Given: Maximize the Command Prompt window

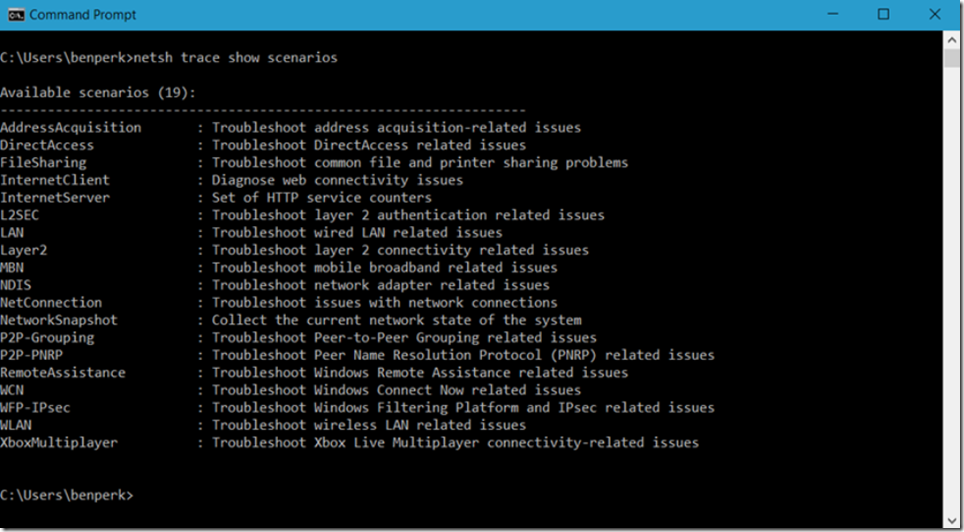Looking at the screenshot, I should click(x=883, y=14).
